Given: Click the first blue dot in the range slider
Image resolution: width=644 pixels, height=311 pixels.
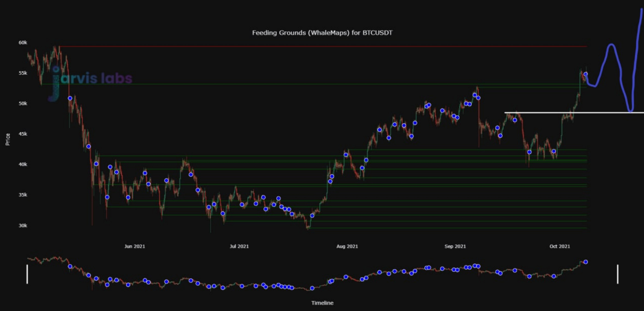Looking at the screenshot, I should 70,266.
